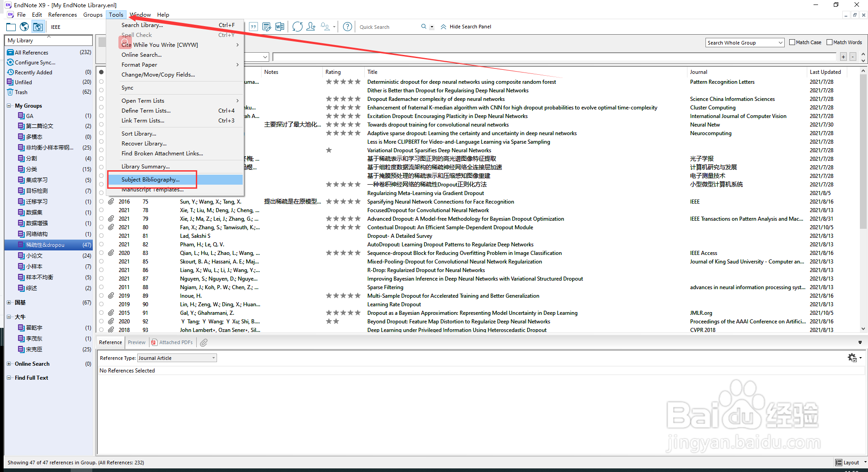Click in the Quick Search field
The width and height of the screenshot is (868, 472).
(389, 27)
